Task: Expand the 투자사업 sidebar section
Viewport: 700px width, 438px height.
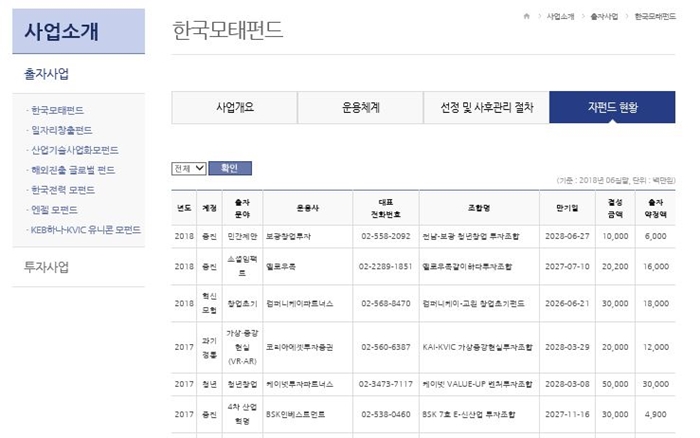Action: (46, 267)
